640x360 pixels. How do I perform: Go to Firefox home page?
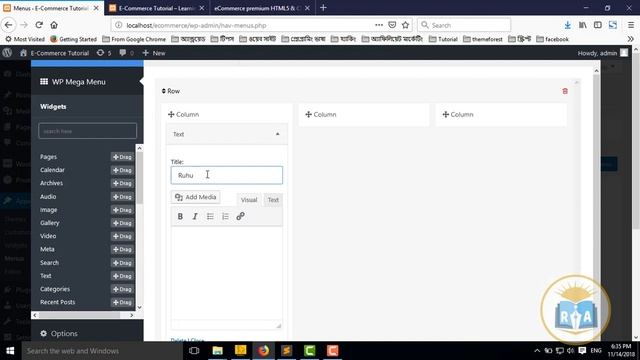(x=54, y=25)
